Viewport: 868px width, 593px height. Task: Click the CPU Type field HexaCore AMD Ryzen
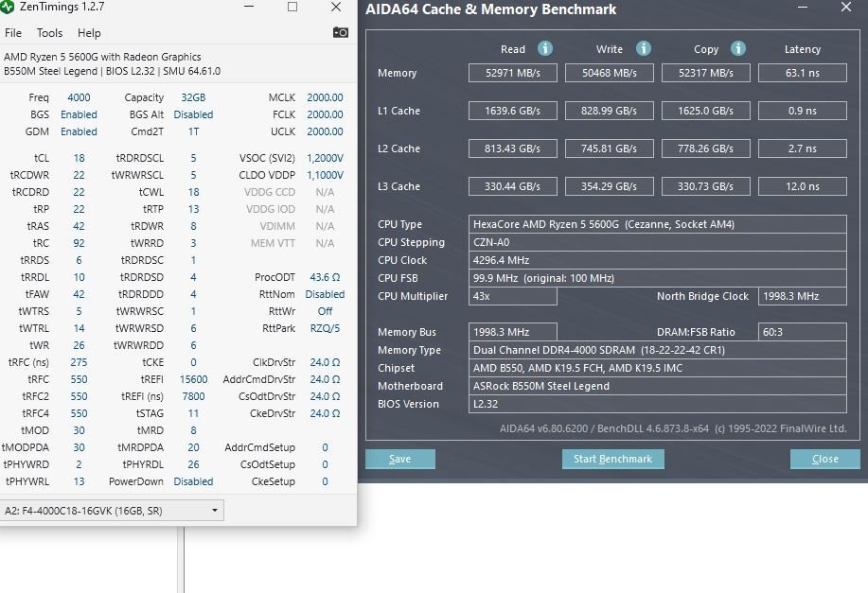[x=658, y=224]
